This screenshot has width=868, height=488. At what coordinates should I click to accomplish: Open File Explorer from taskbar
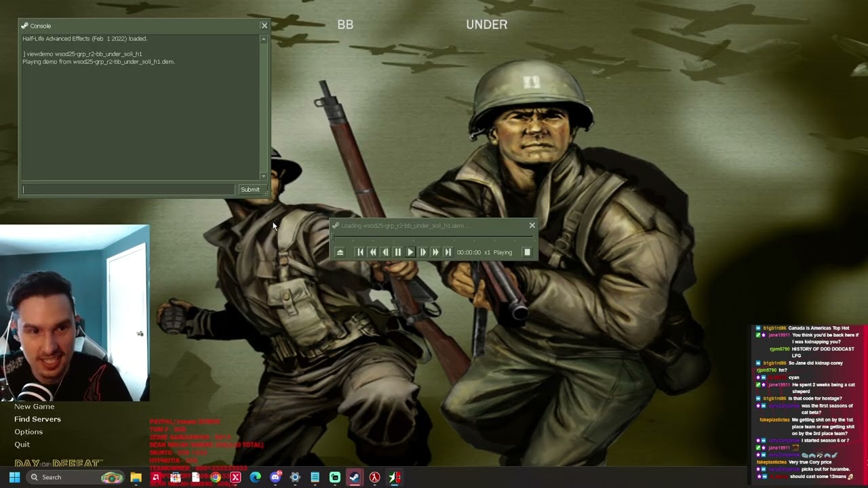[x=136, y=477]
